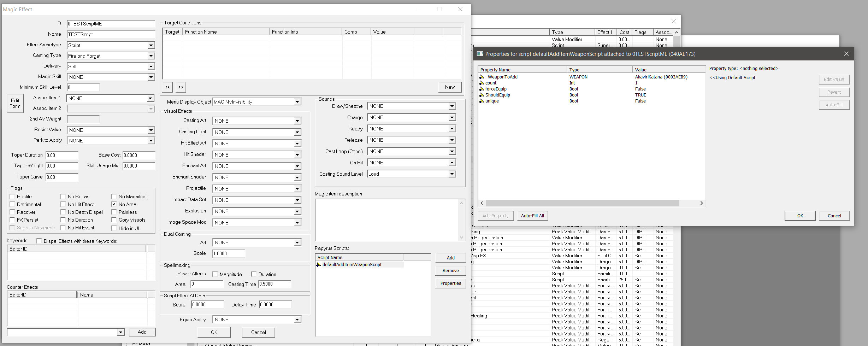Click the Casting Time field
Screen dimensions: 868x346
[274, 284]
